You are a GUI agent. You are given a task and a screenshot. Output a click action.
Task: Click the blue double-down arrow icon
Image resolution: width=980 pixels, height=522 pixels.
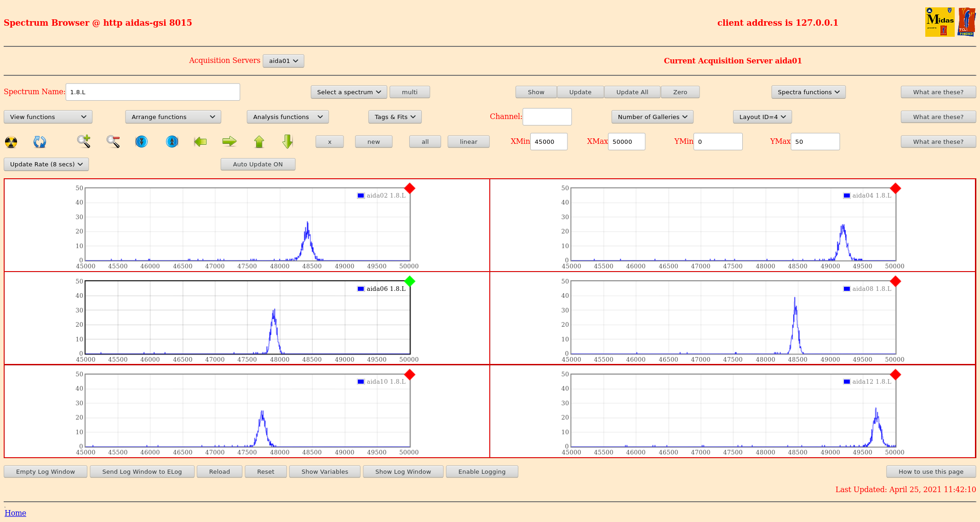tap(142, 142)
